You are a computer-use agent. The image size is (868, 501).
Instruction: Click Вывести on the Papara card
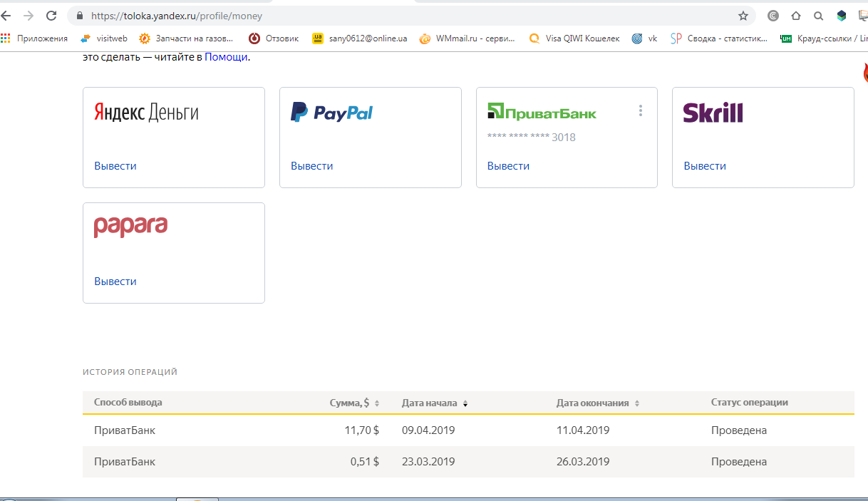115,282
